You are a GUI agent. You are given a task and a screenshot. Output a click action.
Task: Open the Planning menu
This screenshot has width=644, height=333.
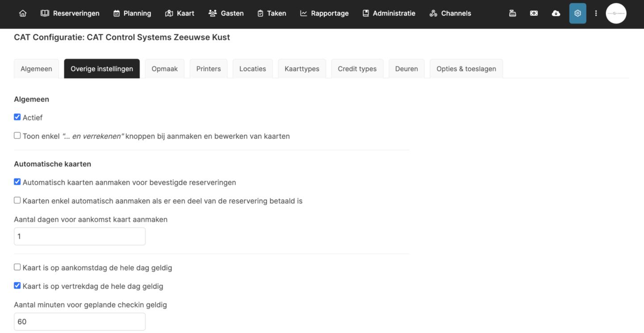tap(132, 13)
